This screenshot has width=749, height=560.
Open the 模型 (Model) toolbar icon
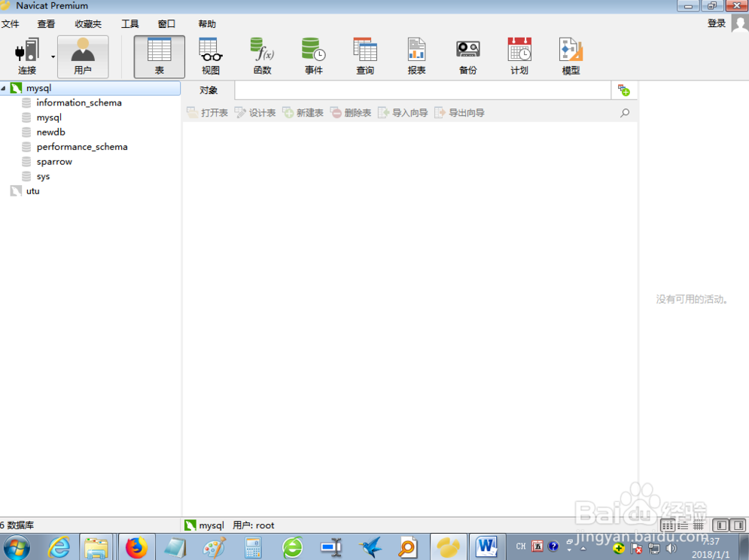(x=571, y=56)
